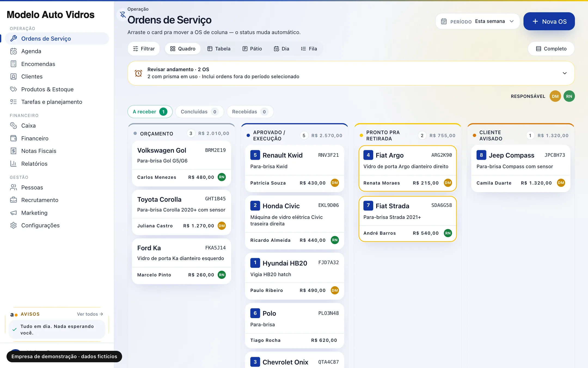
Task: Click the Tarefas e planejamento checklist icon
Action: click(x=13, y=102)
